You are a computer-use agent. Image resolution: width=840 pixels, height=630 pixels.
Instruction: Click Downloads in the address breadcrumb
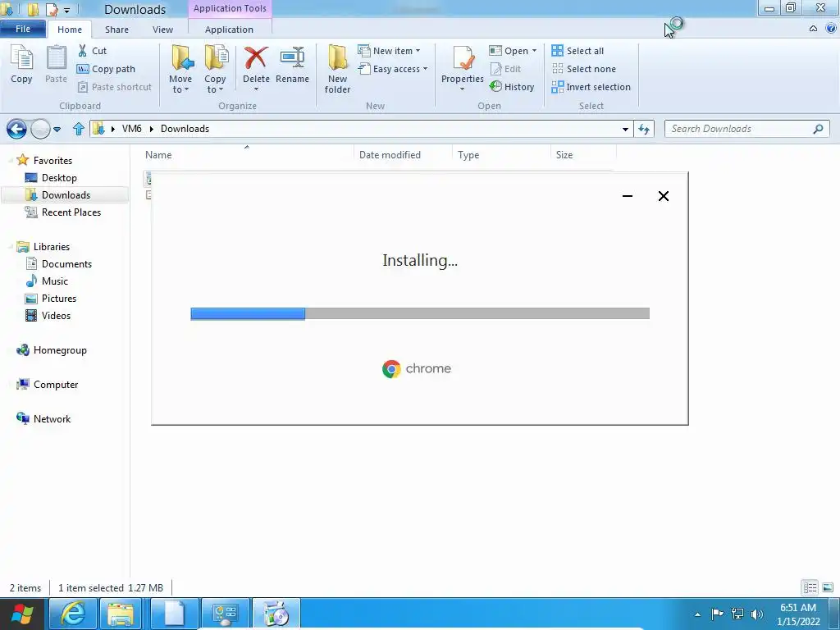(x=185, y=129)
